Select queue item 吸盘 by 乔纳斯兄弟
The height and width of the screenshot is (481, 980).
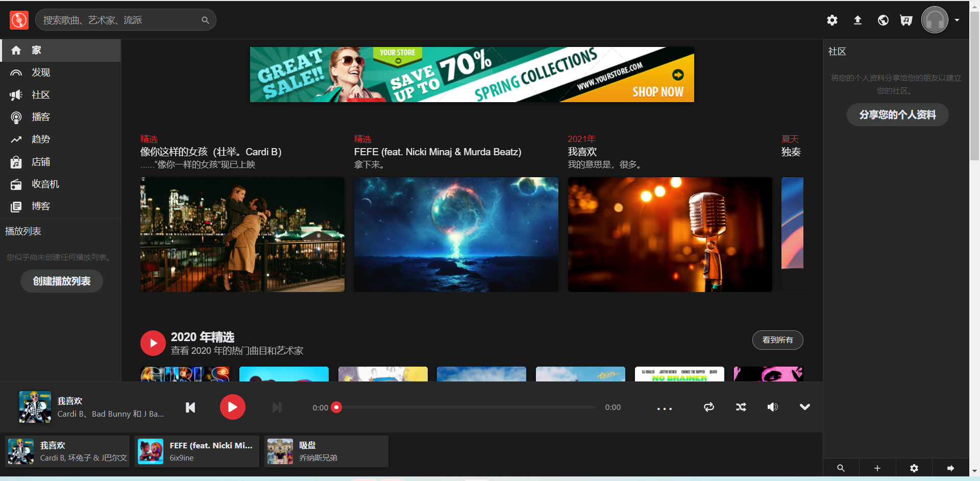(326, 451)
